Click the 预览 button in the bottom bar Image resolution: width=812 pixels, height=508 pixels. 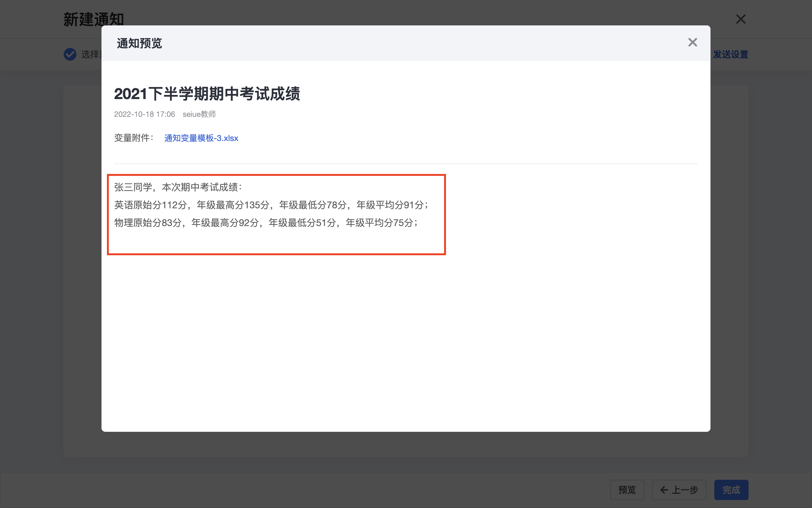pyautogui.click(x=627, y=490)
